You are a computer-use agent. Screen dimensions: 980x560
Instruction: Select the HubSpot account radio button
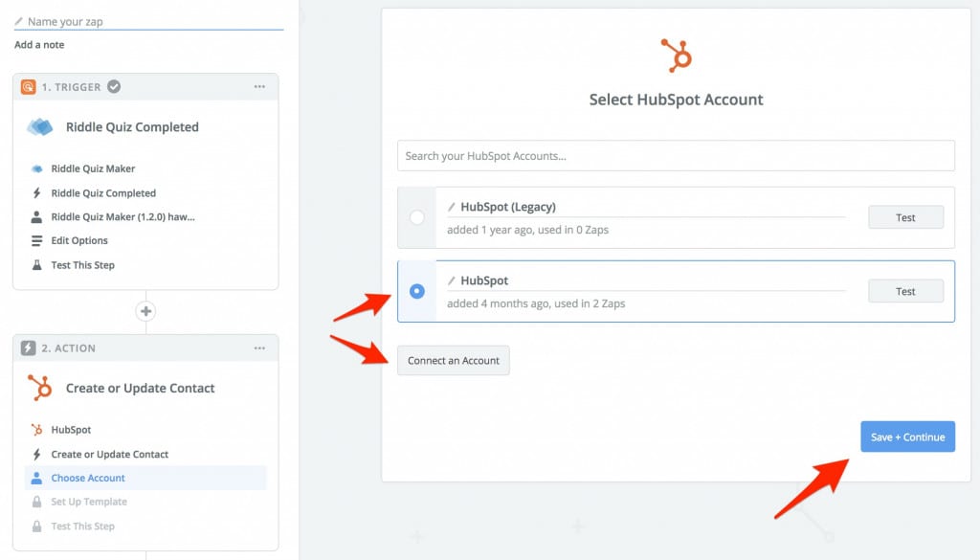417,291
